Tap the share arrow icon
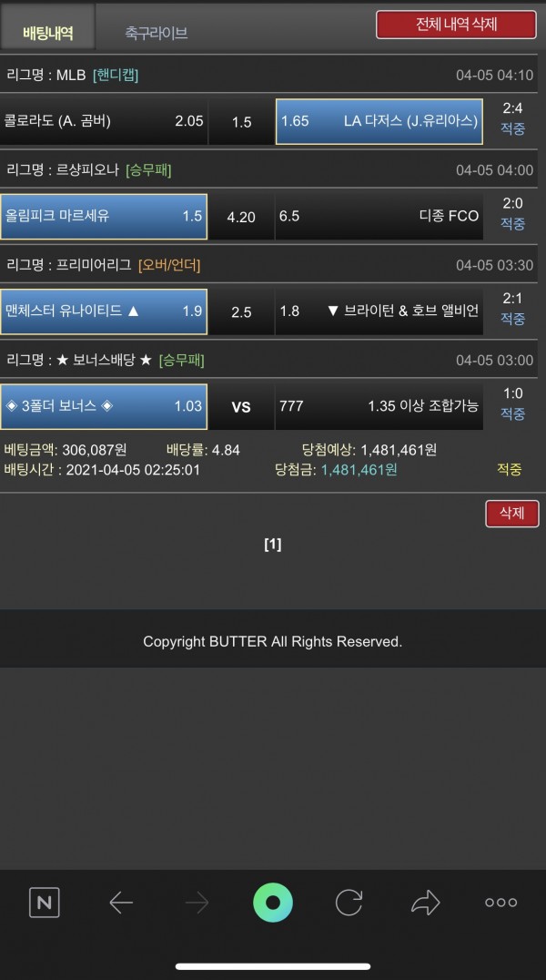Viewport: 546px width, 980px height. click(426, 903)
